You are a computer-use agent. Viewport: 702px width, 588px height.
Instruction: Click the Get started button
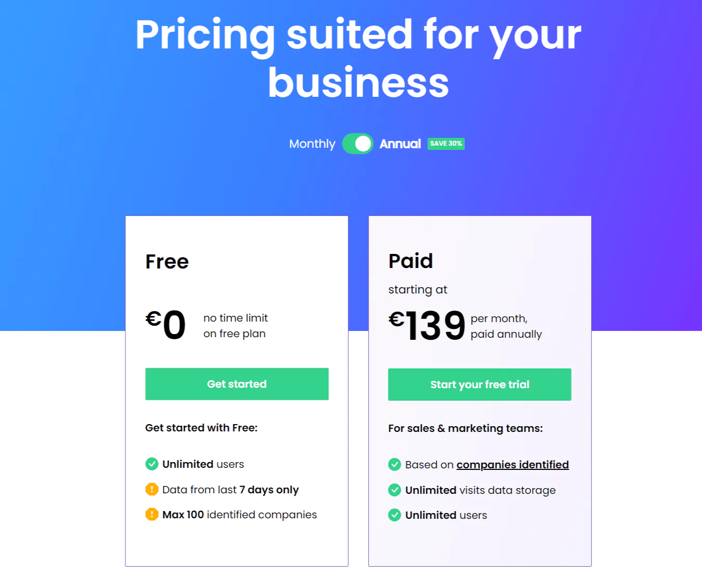pyautogui.click(x=236, y=384)
